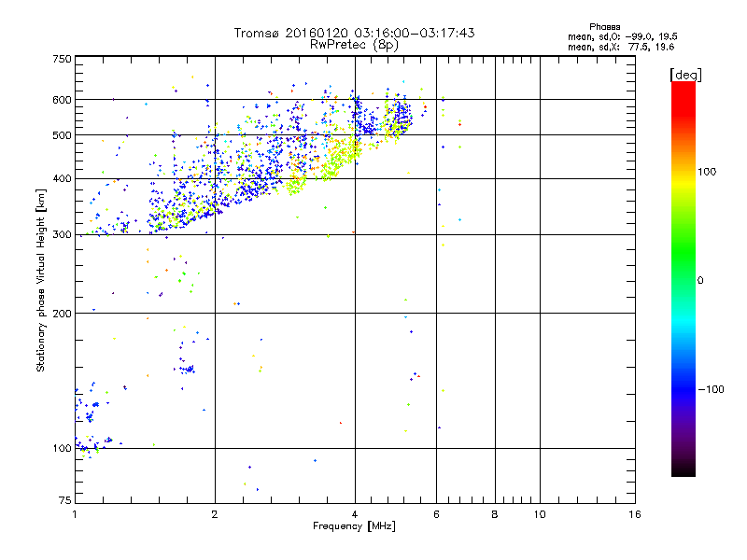Click the 300 y-axis tick label
This screenshot has width=747, height=560.
click(x=62, y=234)
